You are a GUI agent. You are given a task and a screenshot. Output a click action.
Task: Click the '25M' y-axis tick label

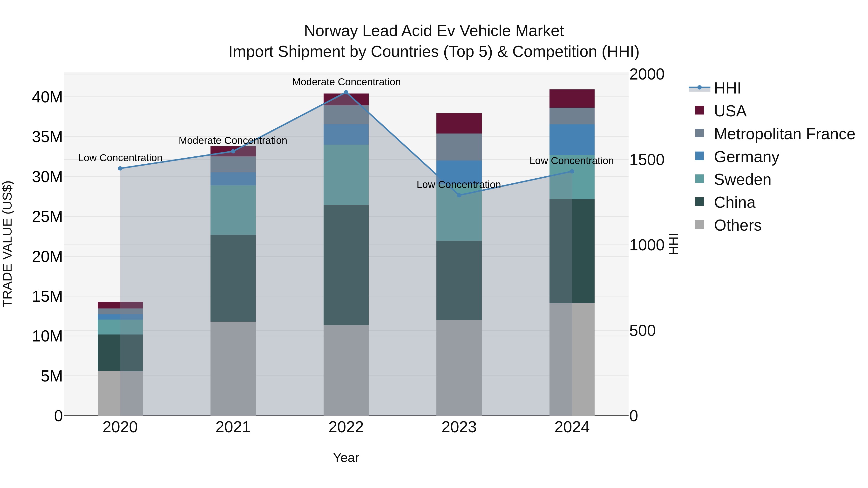coord(47,217)
